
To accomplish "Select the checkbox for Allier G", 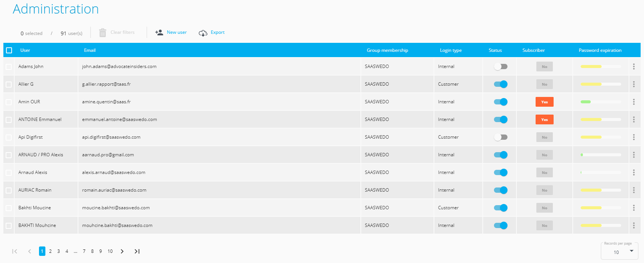I will 9,85.
